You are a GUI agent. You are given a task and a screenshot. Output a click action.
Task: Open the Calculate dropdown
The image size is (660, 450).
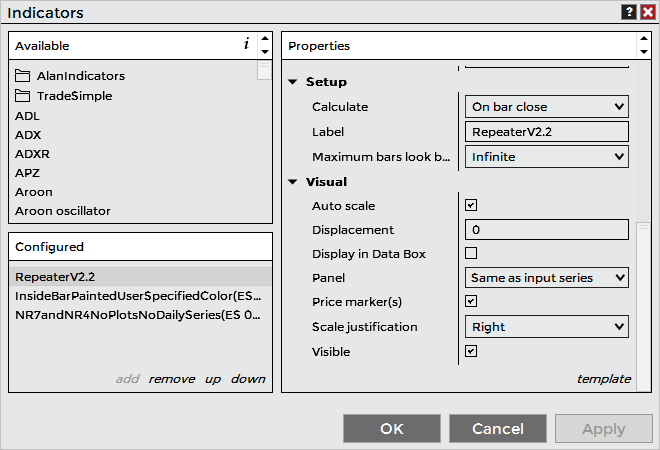[x=547, y=107]
